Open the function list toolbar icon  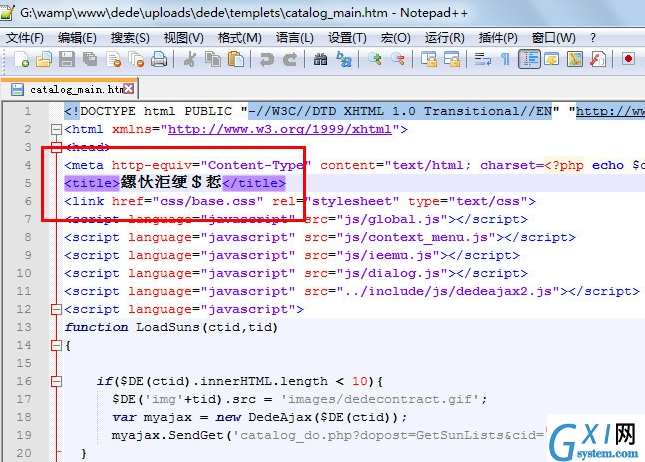598,59
